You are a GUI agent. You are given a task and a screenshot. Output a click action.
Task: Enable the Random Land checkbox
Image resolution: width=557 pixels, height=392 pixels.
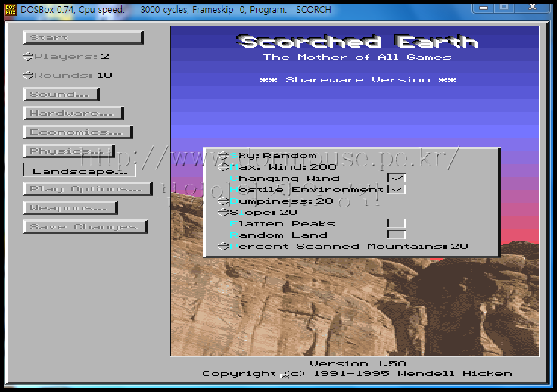397,235
